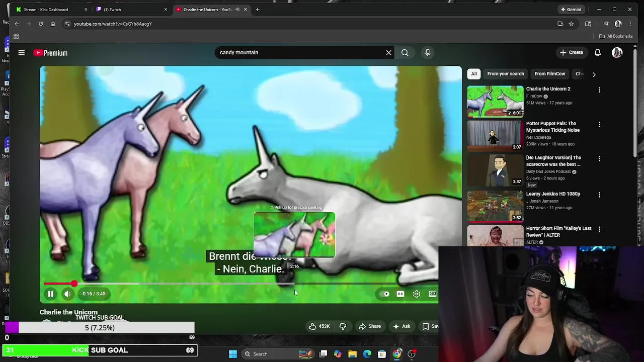Open Gemini in Chrome
The height and width of the screenshot is (362, 644).
(571, 10)
